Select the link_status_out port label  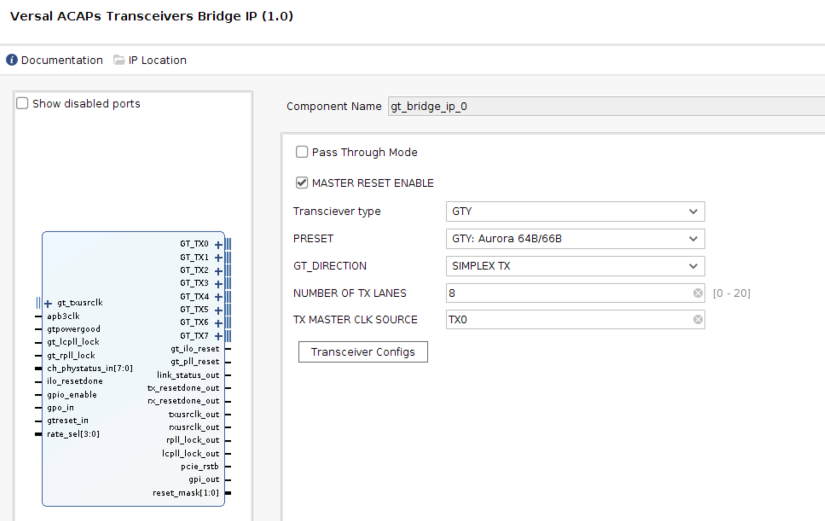pos(188,375)
